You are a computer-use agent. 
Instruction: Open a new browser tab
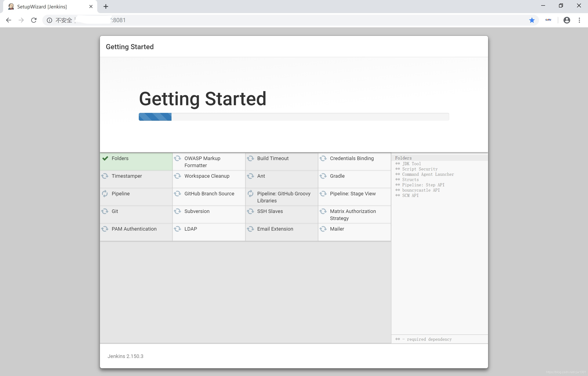[x=106, y=7]
